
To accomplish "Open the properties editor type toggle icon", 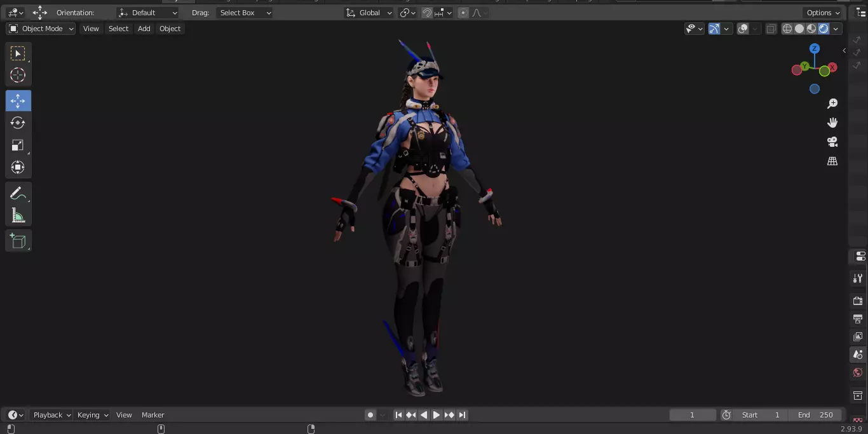I will (x=860, y=257).
